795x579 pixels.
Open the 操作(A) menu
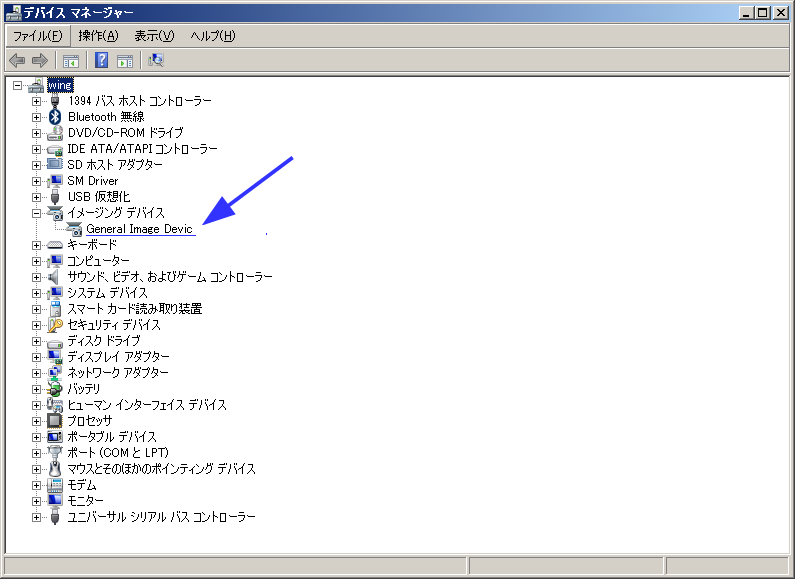click(x=98, y=36)
